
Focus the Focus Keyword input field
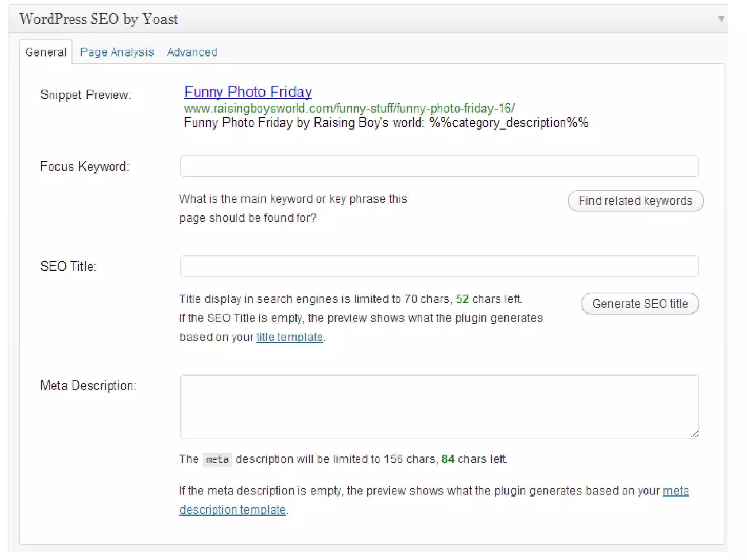pos(439,167)
